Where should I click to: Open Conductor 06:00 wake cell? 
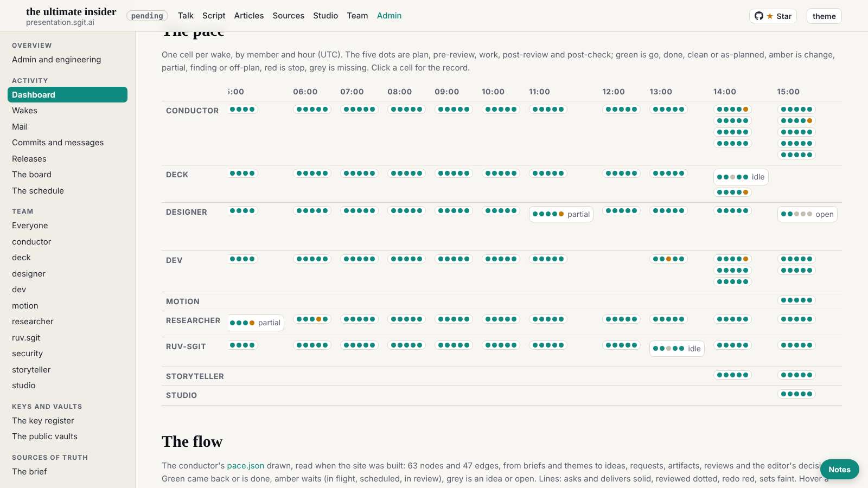tap(312, 110)
